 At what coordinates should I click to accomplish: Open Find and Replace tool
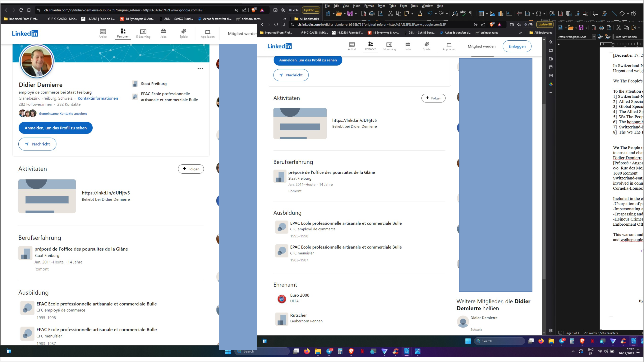pos(455,13)
